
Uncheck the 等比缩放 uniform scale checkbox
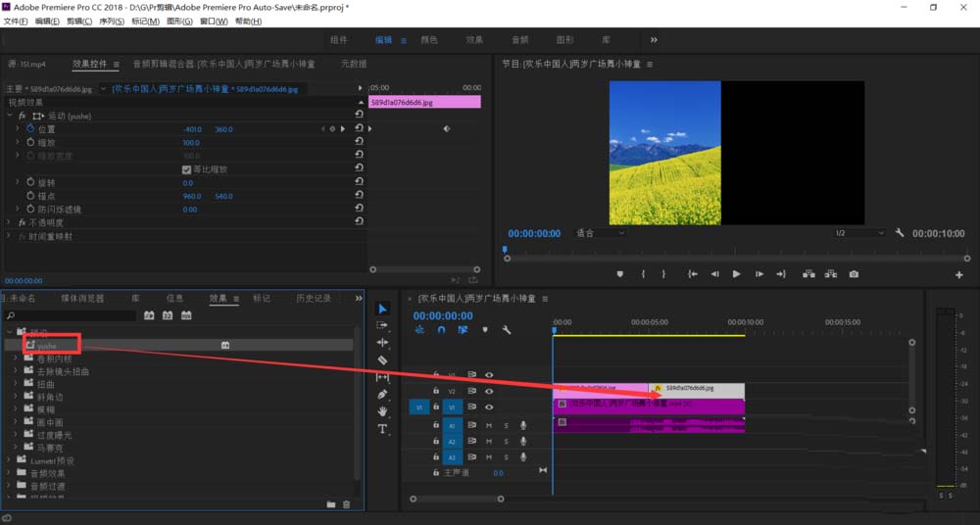pyautogui.click(x=187, y=169)
